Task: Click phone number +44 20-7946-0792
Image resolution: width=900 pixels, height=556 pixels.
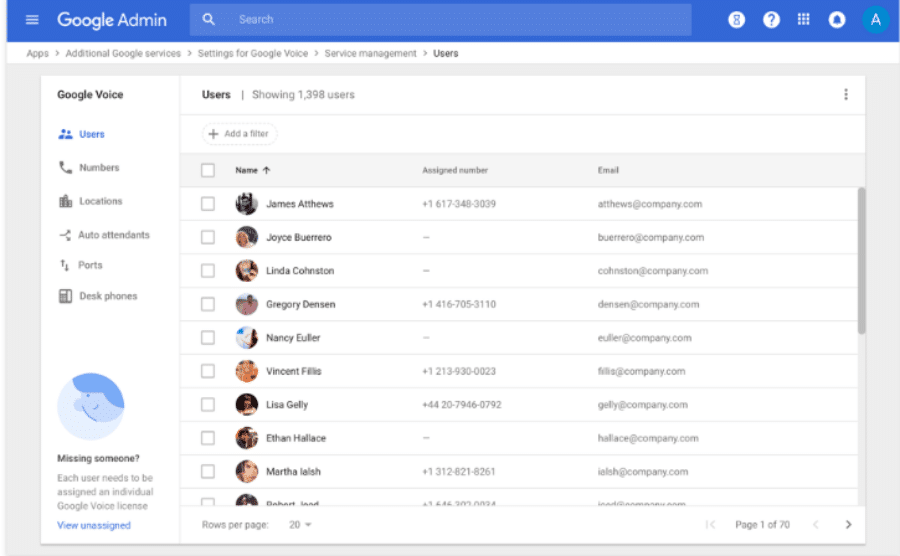Action: (x=461, y=405)
